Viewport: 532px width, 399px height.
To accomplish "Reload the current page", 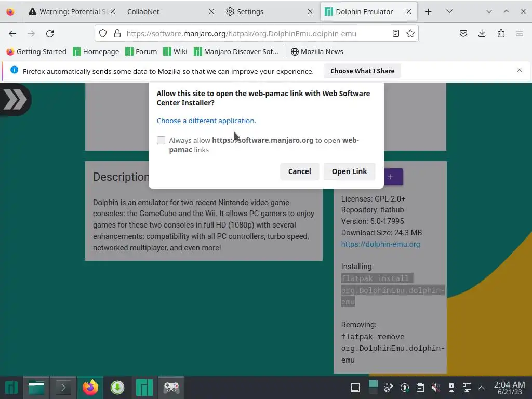I will [x=50, y=33].
